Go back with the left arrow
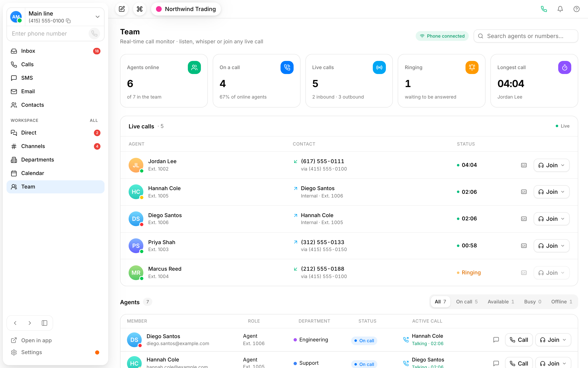This screenshot has height=368, width=588. (15, 323)
